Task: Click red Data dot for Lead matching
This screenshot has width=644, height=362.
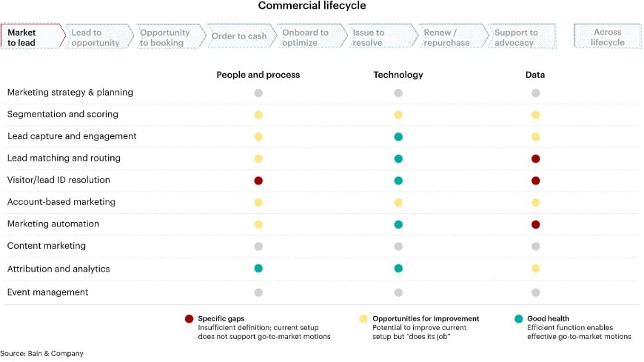Action: click(x=535, y=158)
